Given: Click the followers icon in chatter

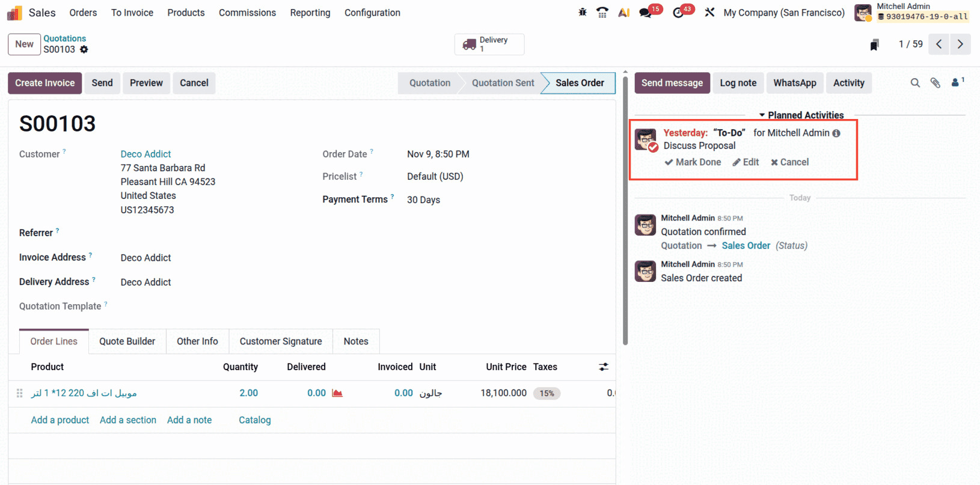Looking at the screenshot, I should 956,82.
